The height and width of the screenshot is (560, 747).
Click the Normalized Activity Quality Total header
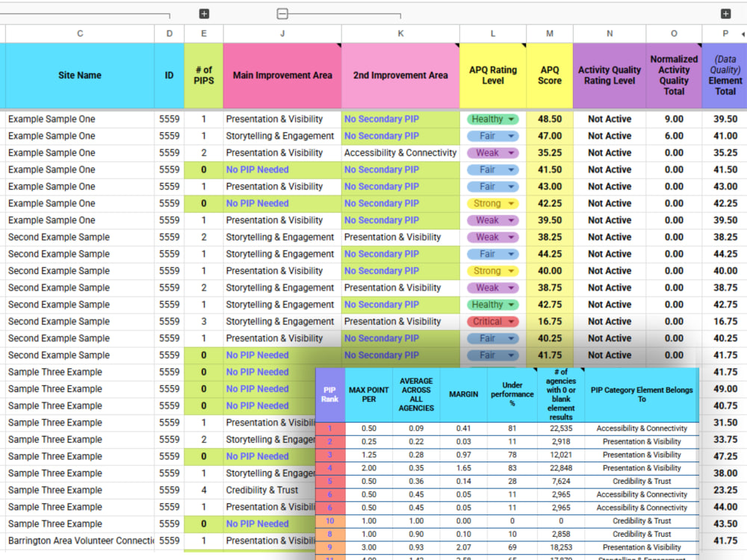click(674, 75)
